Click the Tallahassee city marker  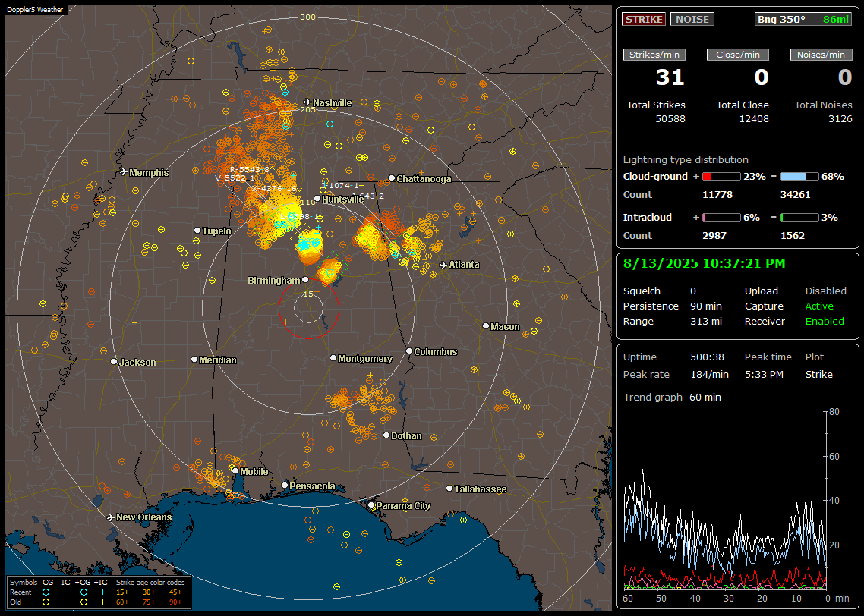(x=449, y=489)
